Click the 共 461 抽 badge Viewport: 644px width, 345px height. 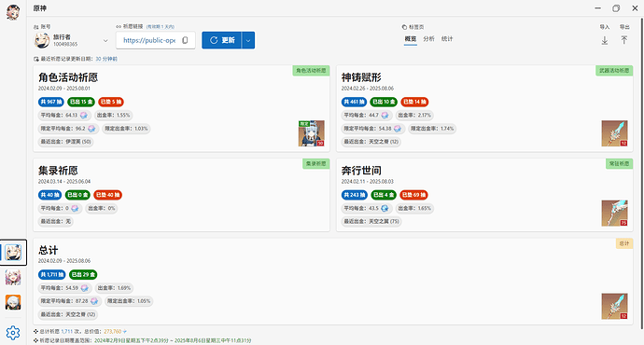354,102
